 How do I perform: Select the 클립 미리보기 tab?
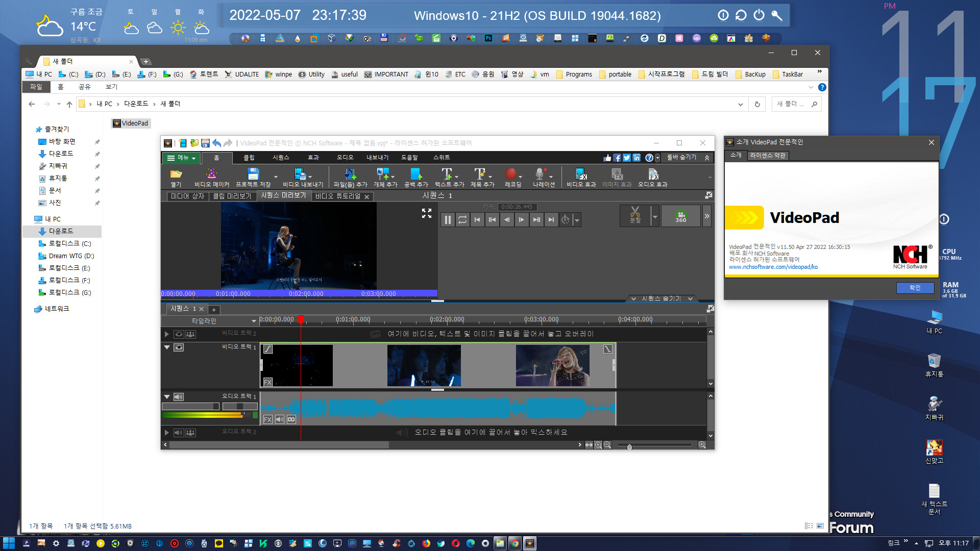click(x=232, y=196)
